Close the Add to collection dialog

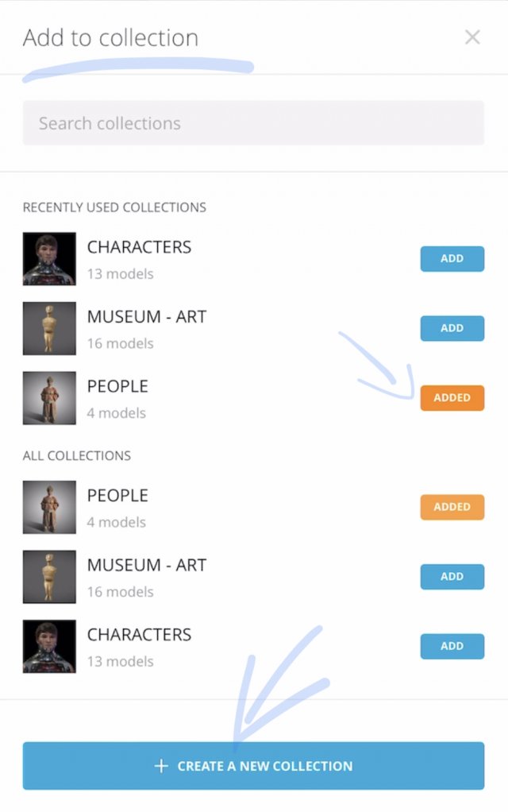[472, 37]
